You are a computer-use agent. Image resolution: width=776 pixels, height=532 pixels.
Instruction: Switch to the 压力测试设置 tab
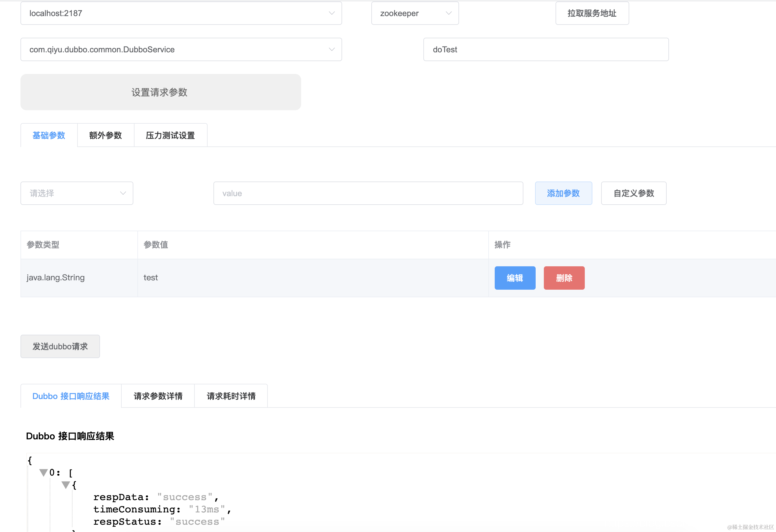(x=170, y=135)
